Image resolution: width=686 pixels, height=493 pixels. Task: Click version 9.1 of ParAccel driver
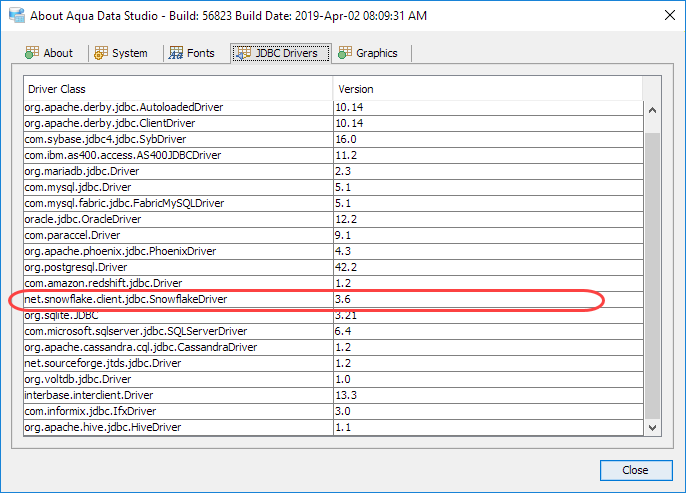(343, 235)
